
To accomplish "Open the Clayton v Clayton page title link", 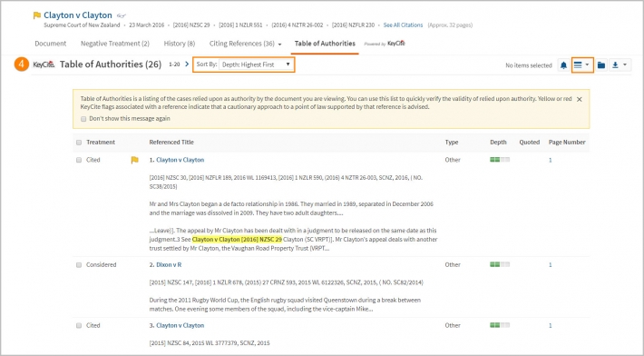I will click(x=78, y=15).
